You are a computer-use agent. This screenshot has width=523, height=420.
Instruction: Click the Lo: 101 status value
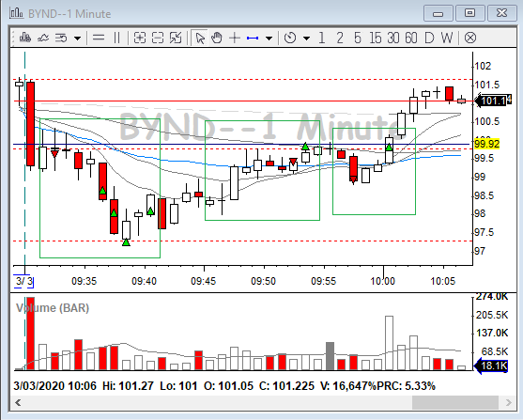pos(178,386)
